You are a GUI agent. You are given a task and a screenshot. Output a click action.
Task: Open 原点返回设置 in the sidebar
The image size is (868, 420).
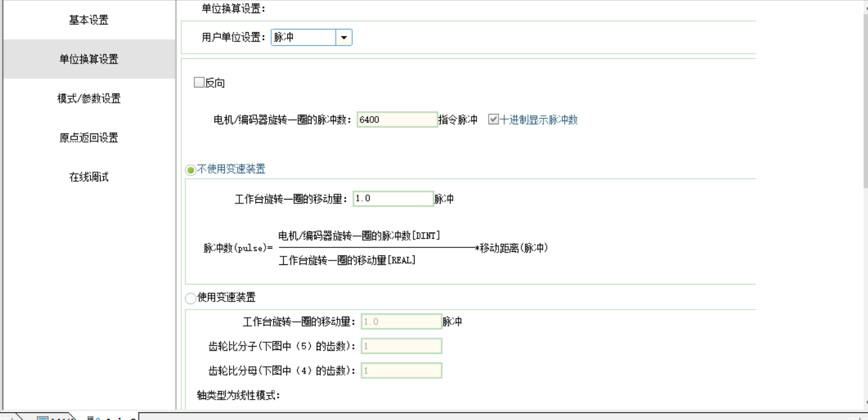89,138
